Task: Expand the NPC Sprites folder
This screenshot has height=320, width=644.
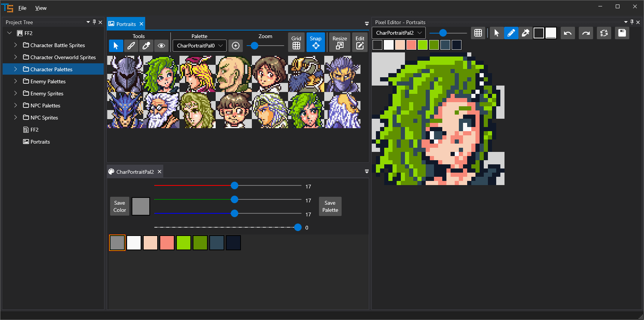Action: (15, 118)
